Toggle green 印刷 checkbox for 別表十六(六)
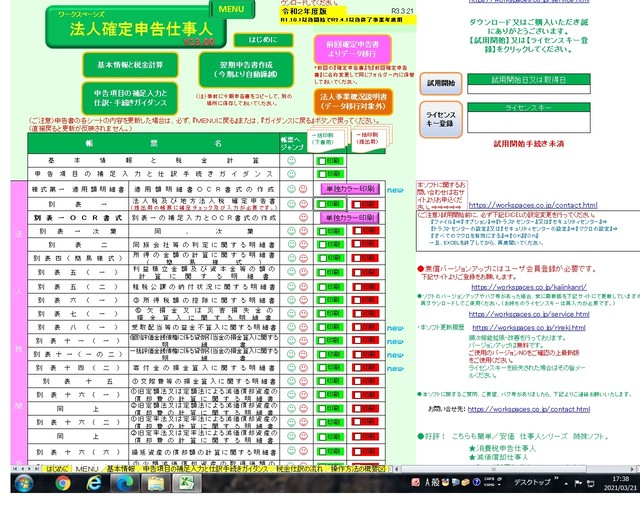The width and height of the screenshot is (640, 512). coord(330,452)
